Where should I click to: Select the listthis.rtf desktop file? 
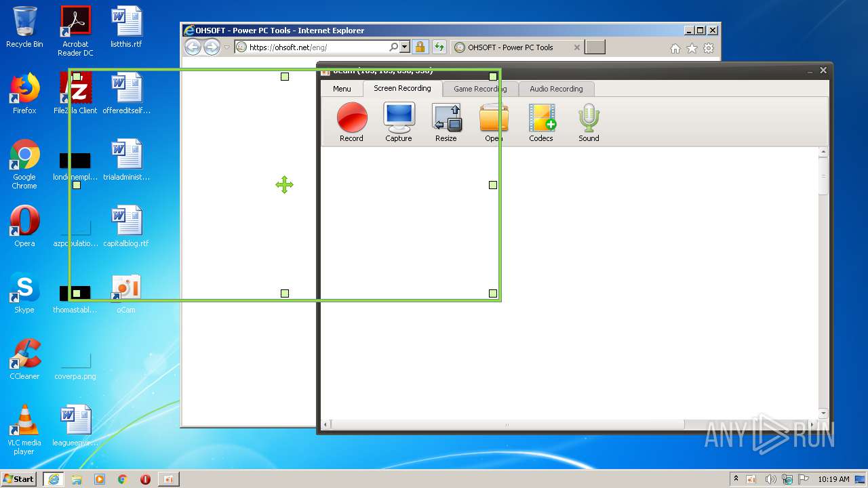tap(126, 26)
